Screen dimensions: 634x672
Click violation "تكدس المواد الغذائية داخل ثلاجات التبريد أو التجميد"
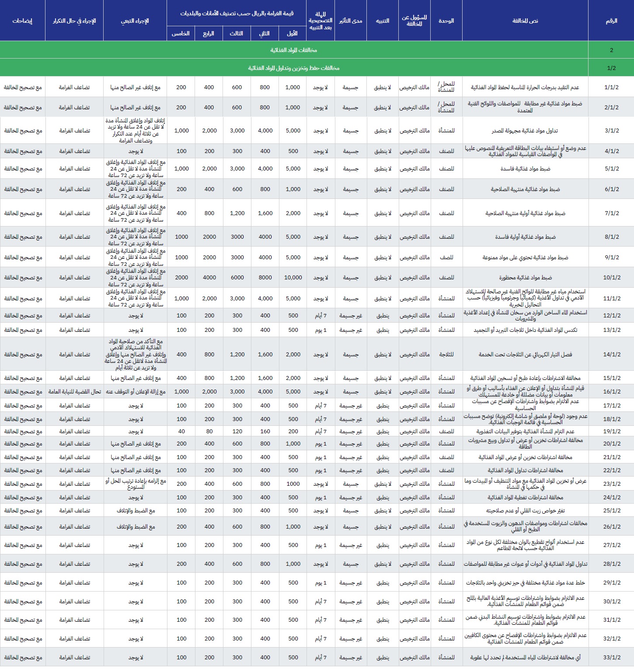pos(525,330)
